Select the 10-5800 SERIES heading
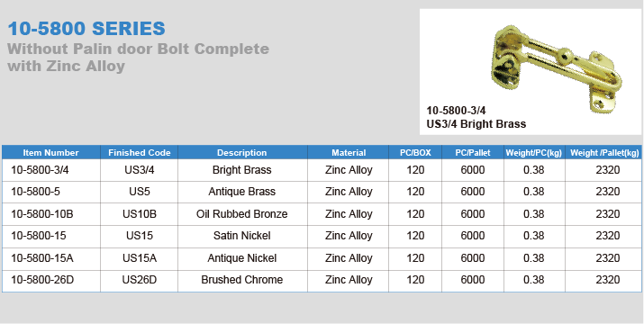The image size is (644, 324). click(x=86, y=29)
